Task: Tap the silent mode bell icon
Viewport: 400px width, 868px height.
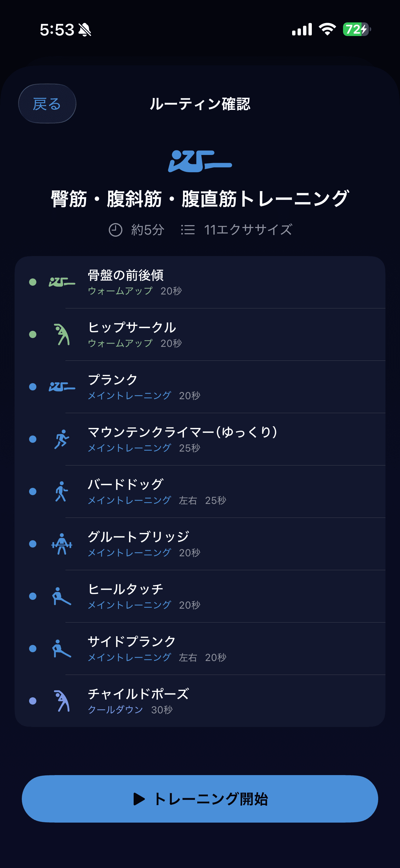Action: [85, 30]
